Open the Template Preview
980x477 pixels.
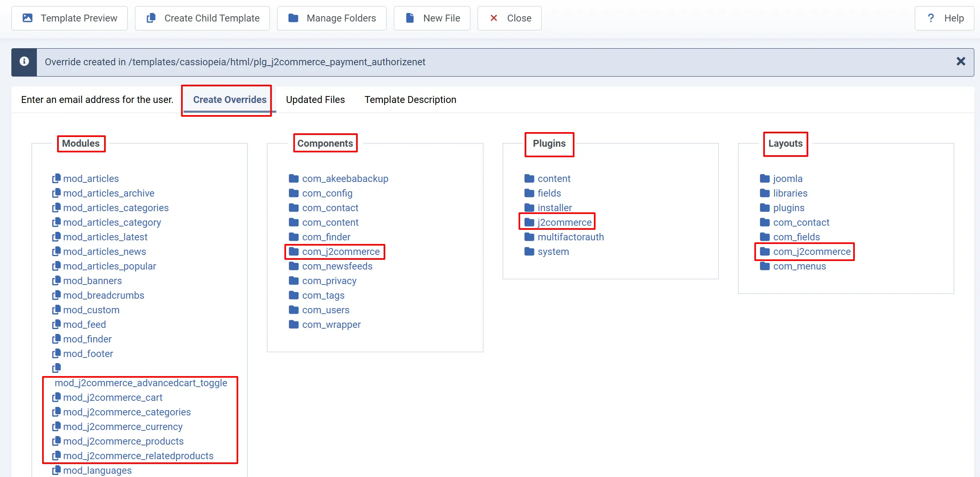pyautogui.click(x=69, y=18)
